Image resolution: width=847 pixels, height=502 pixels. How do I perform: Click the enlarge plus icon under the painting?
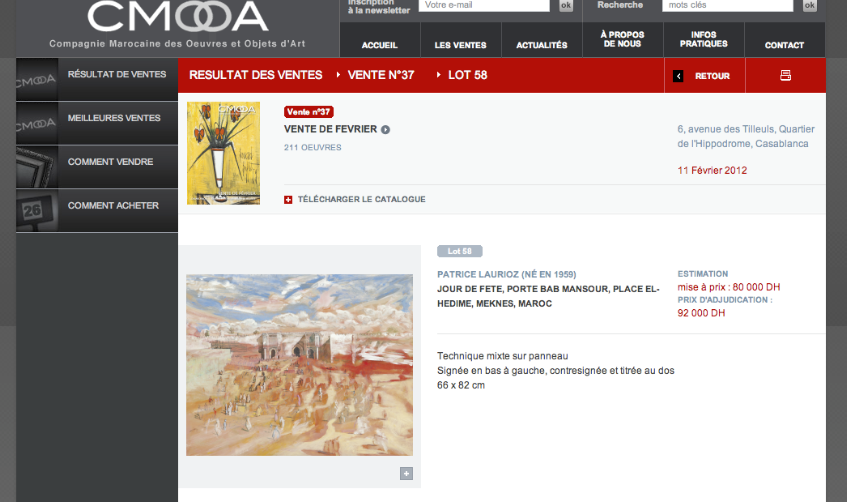point(406,473)
